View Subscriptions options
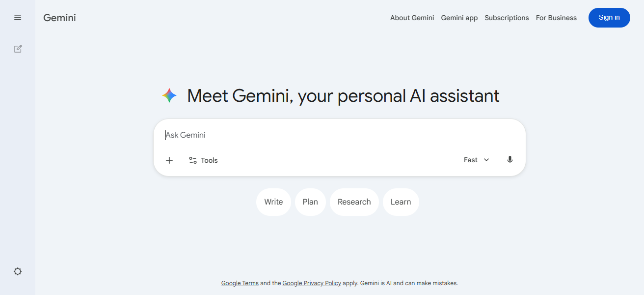Viewport: 644px width, 295px height. [x=507, y=18]
